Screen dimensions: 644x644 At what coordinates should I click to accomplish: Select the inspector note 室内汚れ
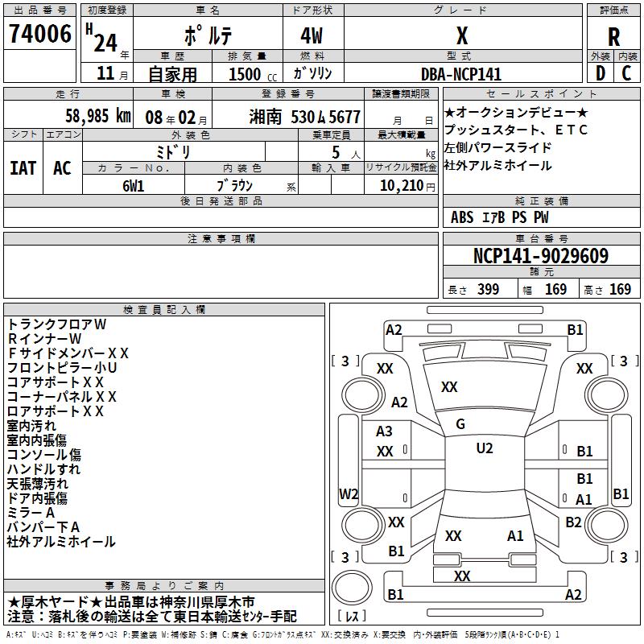coord(31,426)
